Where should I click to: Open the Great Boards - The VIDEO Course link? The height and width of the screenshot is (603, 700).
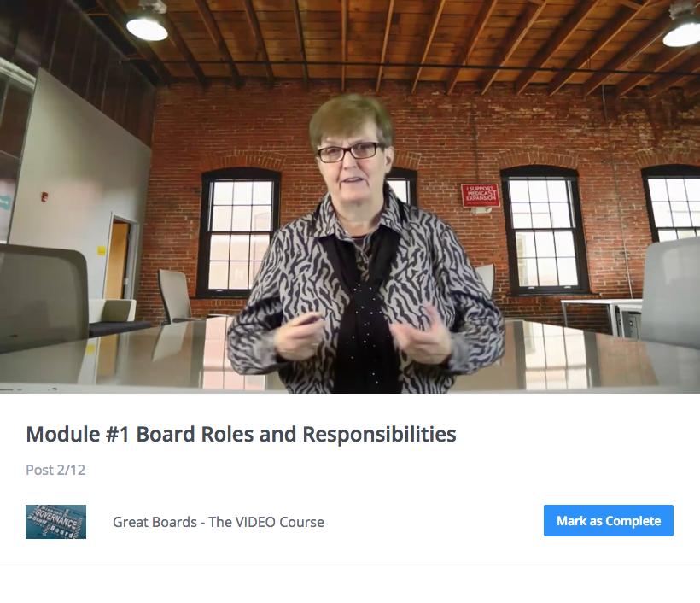click(x=219, y=522)
